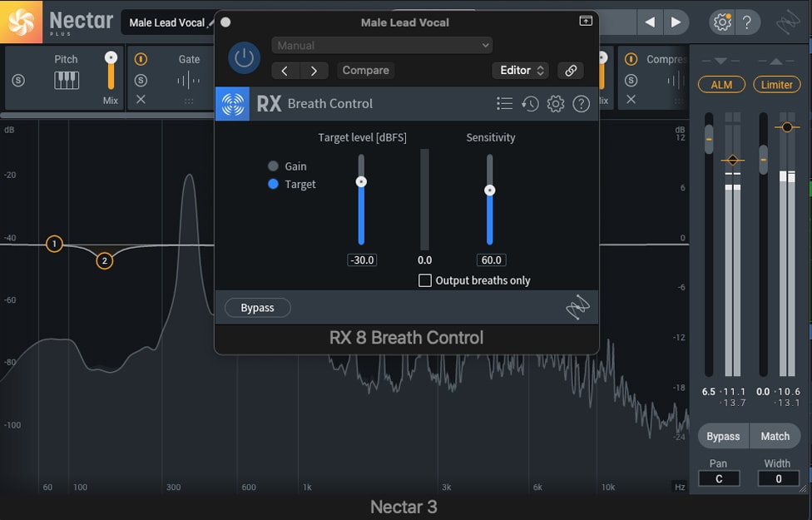The image size is (812, 520).
Task: Click the Width value field showing 0
Action: 779,478
